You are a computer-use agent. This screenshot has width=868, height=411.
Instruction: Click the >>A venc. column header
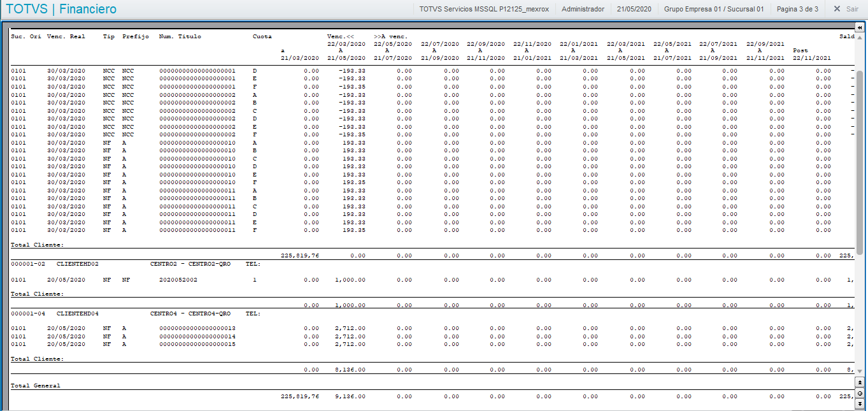pos(391,36)
